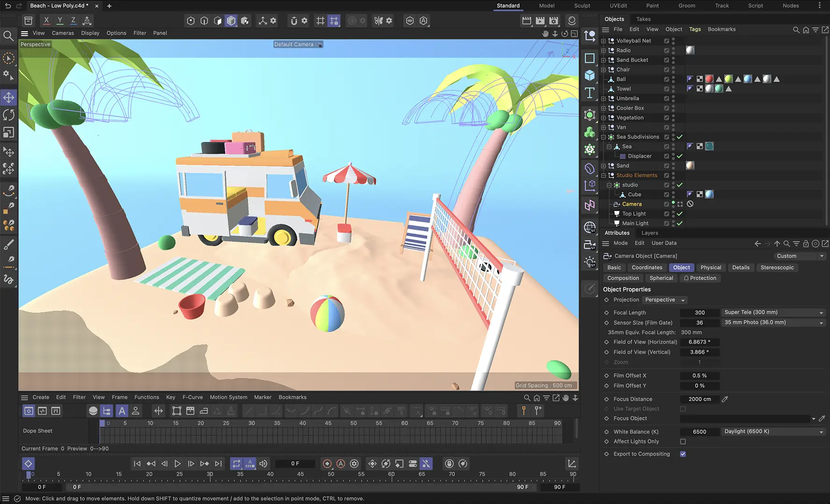Open the viewport search magnifier icon
Image resolution: width=830 pixels, height=504 pixels.
(x=8, y=36)
